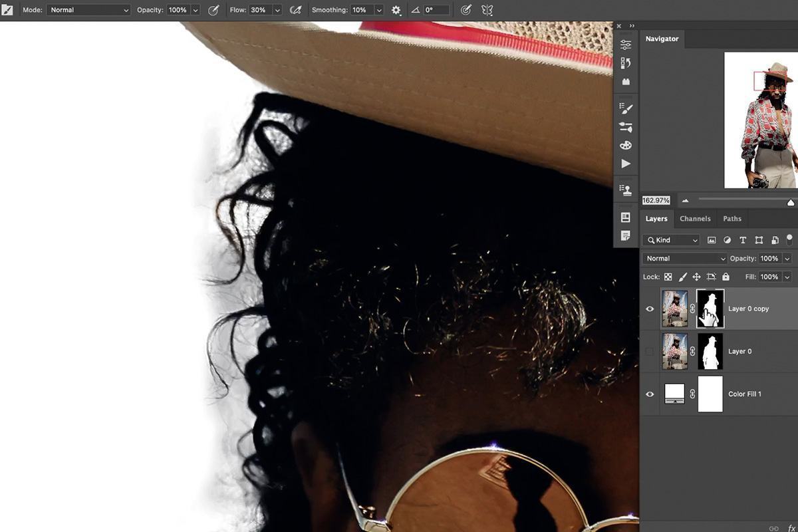Switch to the Paths tab
798x532 pixels.
click(732, 218)
